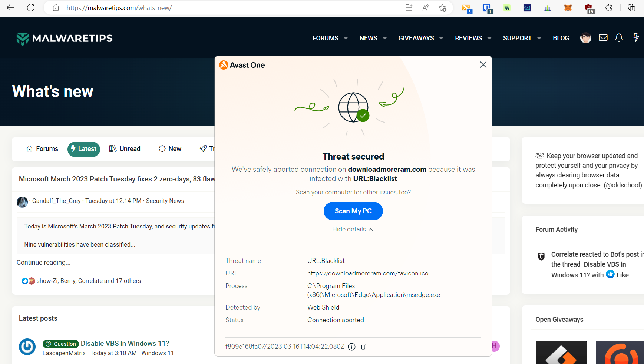Screen dimensions: 644x364
Task: Open the user account avatar menu
Action: (x=586, y=38)
